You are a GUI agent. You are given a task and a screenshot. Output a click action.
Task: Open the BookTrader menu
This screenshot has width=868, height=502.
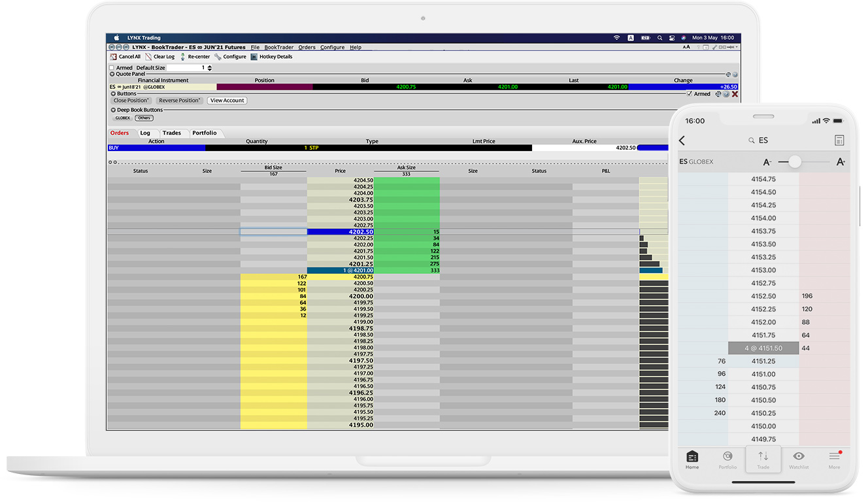pyautogui.click(x=279, y=47)
